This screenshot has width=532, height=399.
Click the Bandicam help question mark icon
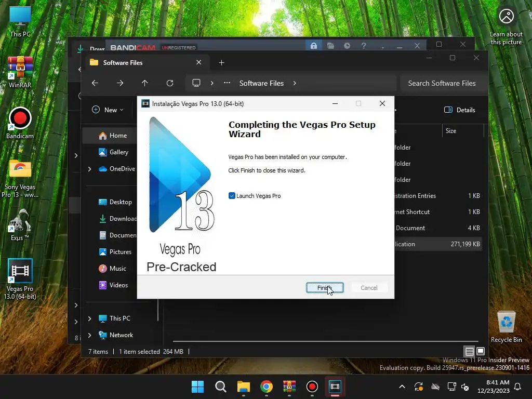tap(363, 46)
